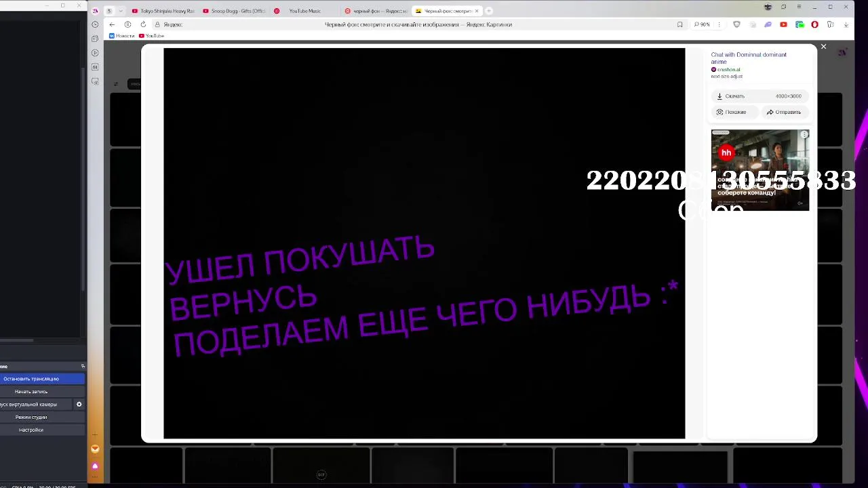Open the extensions puzzle menu
Screen dimensions: 868x488
[x=830, y=24]
